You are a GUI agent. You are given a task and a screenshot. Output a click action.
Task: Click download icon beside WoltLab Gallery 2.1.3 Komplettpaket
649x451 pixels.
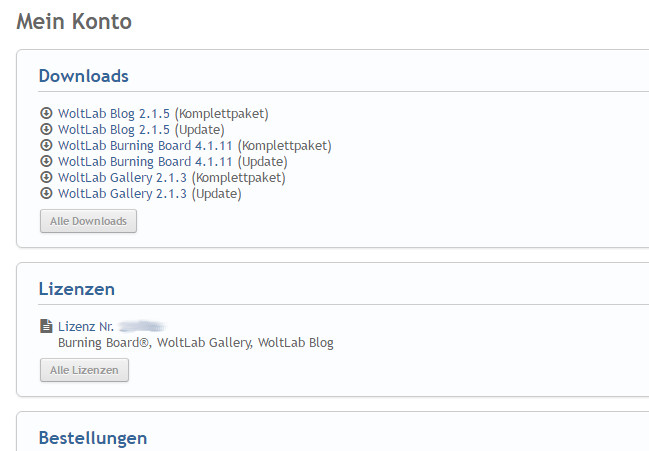pyautogui.click(x=45, y=177)
